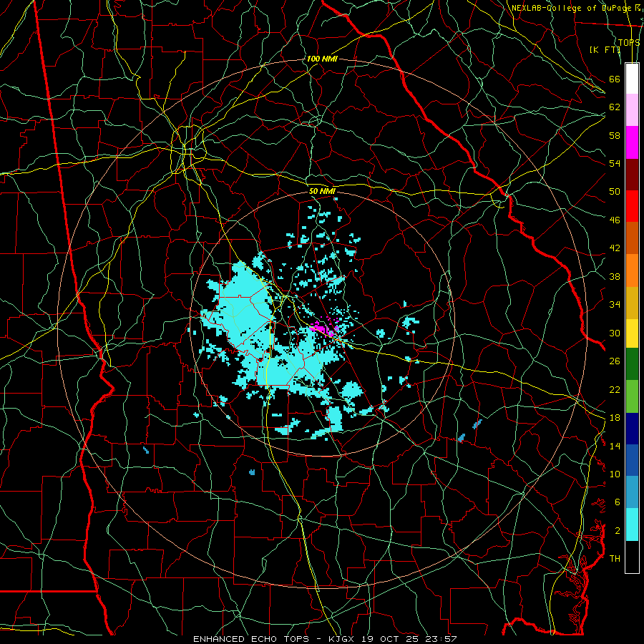644x644 pixels.
Task: Click the "KJGX" radar site identifier
Action: [x=341, y=639]
